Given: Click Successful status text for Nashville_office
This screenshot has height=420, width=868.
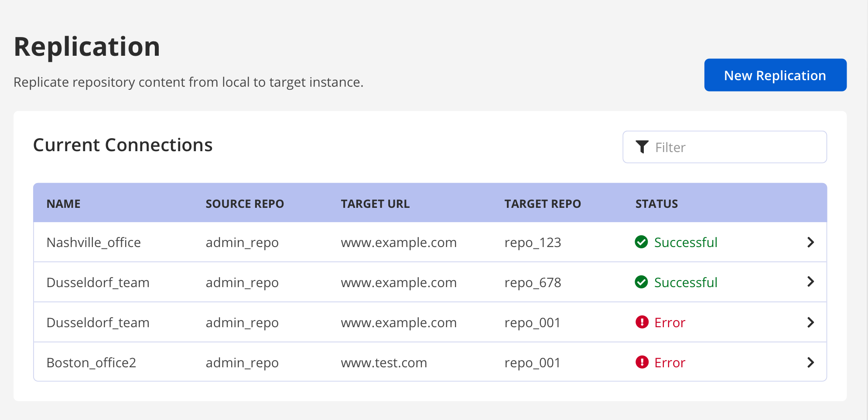Looking at the screenshot, I should [686, 242].
